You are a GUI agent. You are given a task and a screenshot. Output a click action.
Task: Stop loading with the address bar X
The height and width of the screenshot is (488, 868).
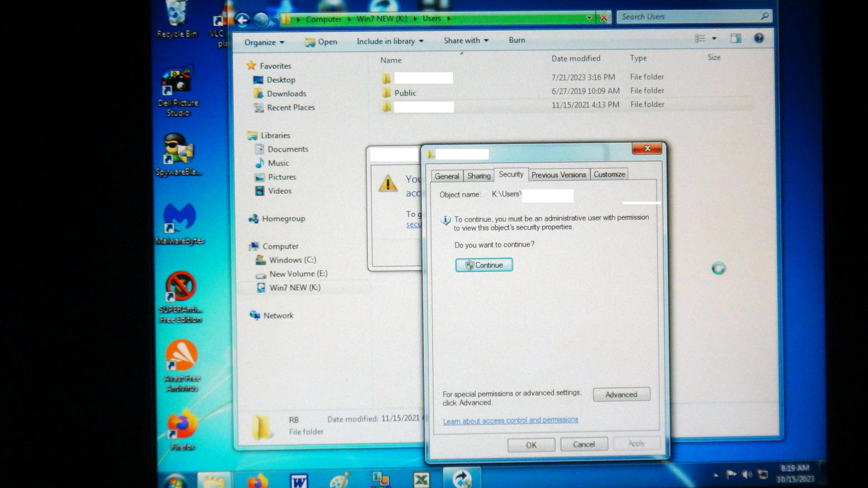[604, 18]
